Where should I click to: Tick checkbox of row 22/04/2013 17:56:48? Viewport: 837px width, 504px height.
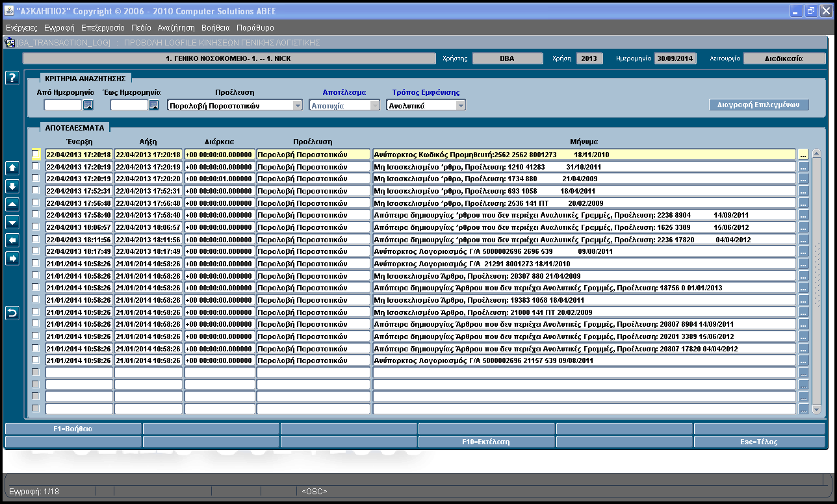click(x=36, y=203)
